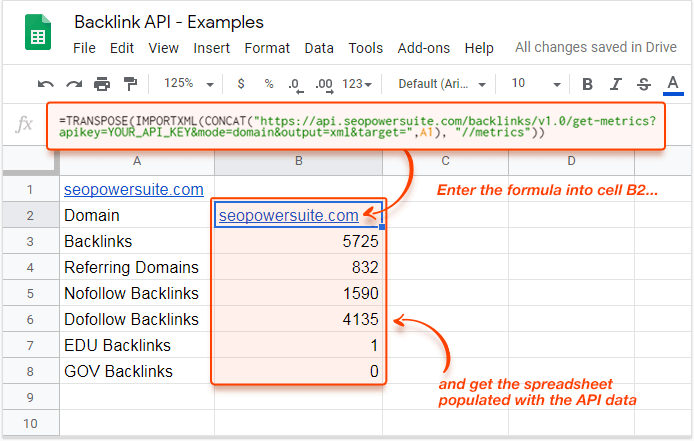
Task: Click the select-all corner box
Action: [30, 161]
